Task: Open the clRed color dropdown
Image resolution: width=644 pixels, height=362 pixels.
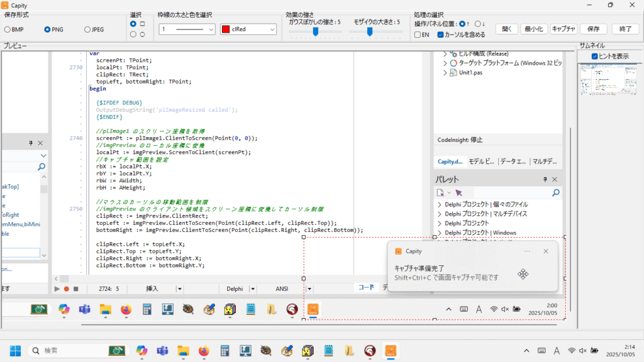Action: pos(272,30)
